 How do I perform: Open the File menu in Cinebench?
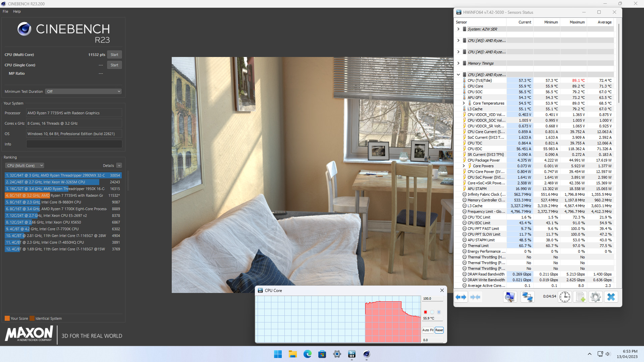(x=5, y=11)
